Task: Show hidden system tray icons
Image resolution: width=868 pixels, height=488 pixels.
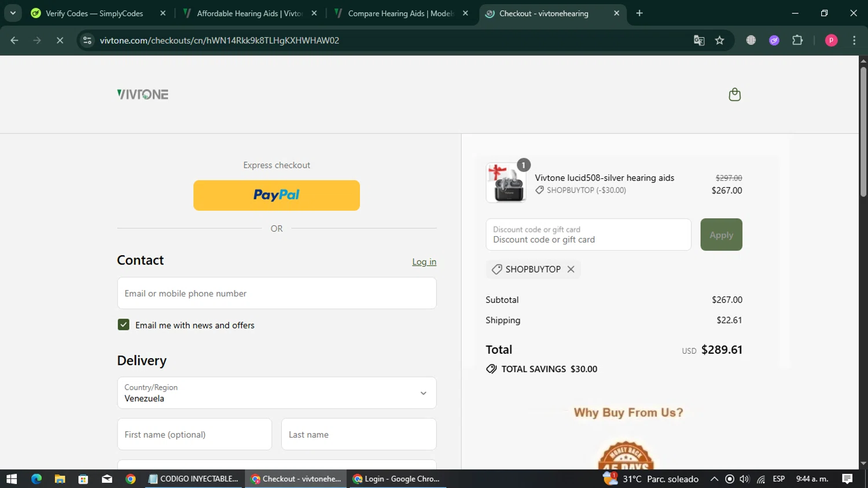Action: click(714, 479)
